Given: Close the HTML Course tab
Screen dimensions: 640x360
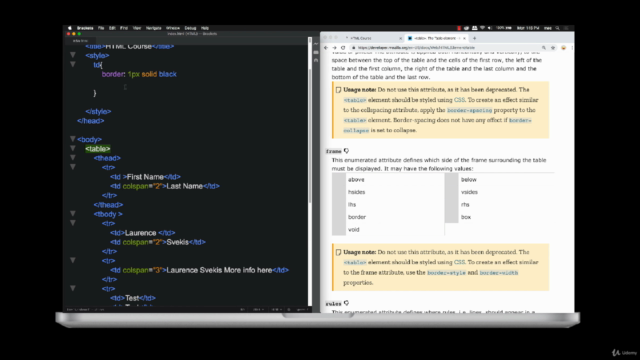Looking at the screenshot, I should (400, 38).
